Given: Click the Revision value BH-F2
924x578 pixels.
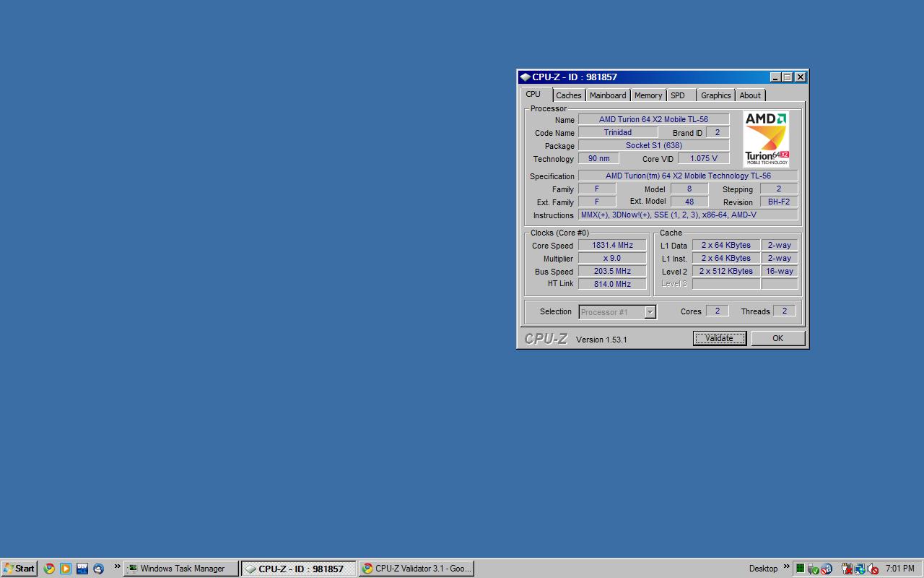Looking at the screenshot, I should coord(779,202).
